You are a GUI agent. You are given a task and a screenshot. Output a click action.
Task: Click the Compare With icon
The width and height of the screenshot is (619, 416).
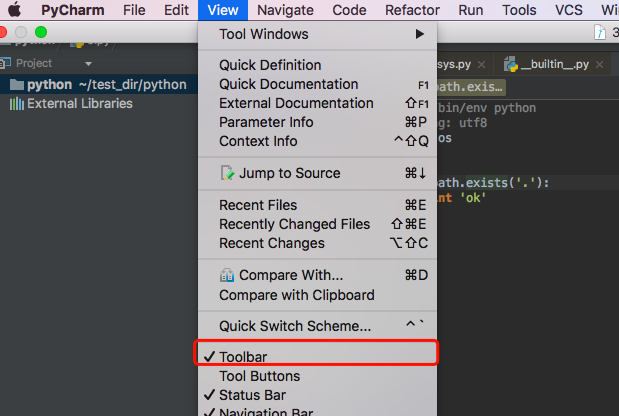tap(227, 275)
